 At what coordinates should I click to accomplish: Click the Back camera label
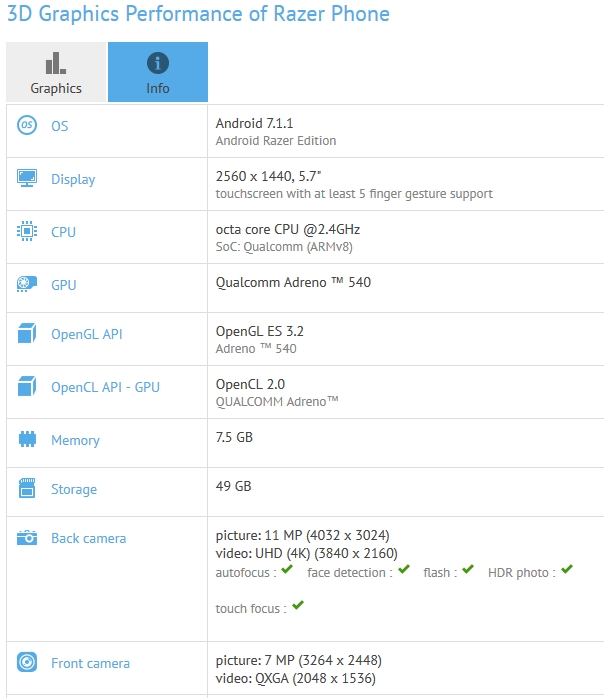88,538
